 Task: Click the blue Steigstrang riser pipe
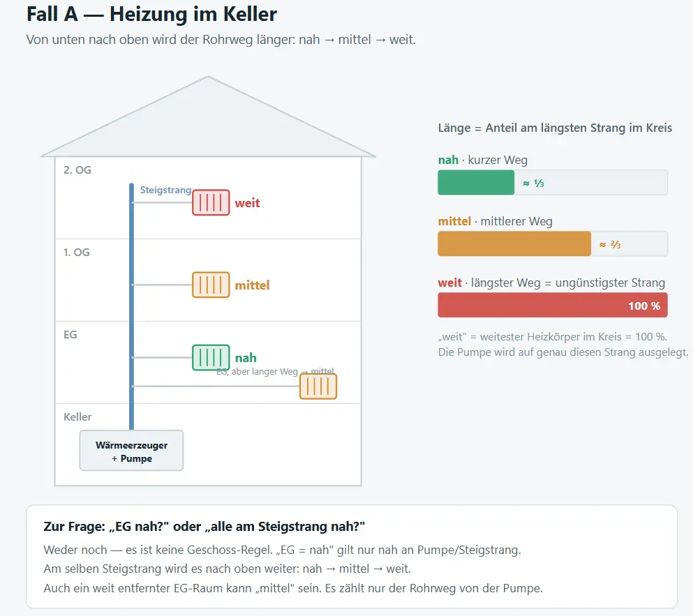(x=131, y=306)
